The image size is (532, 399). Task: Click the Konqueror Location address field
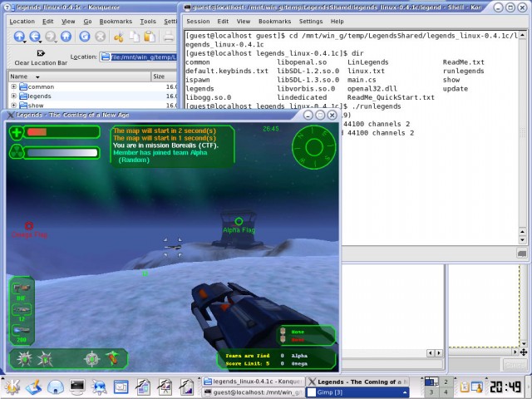tap(139, 57)
